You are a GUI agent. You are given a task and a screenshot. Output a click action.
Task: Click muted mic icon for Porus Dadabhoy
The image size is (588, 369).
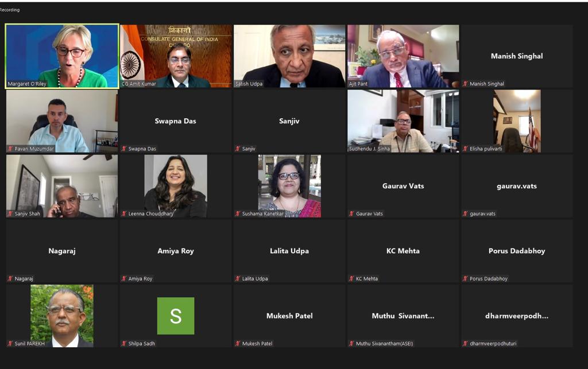pyautogui.click(x=465, y=279)
